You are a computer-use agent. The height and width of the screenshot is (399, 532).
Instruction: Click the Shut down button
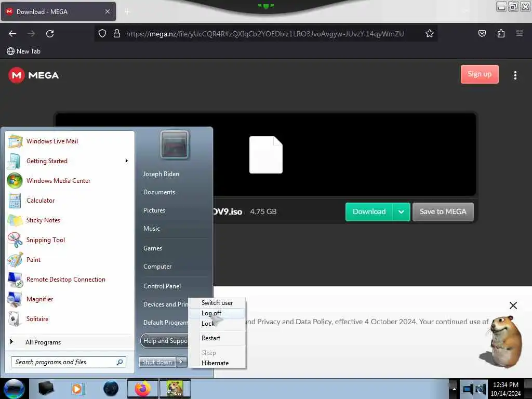(x=157, y=362)
